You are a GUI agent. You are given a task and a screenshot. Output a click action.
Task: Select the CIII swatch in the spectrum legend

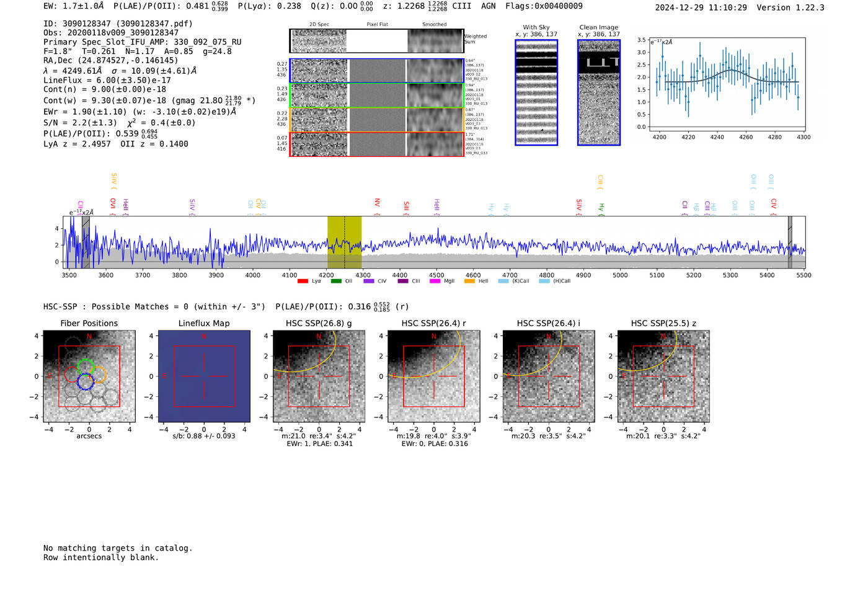pos(403,281)
